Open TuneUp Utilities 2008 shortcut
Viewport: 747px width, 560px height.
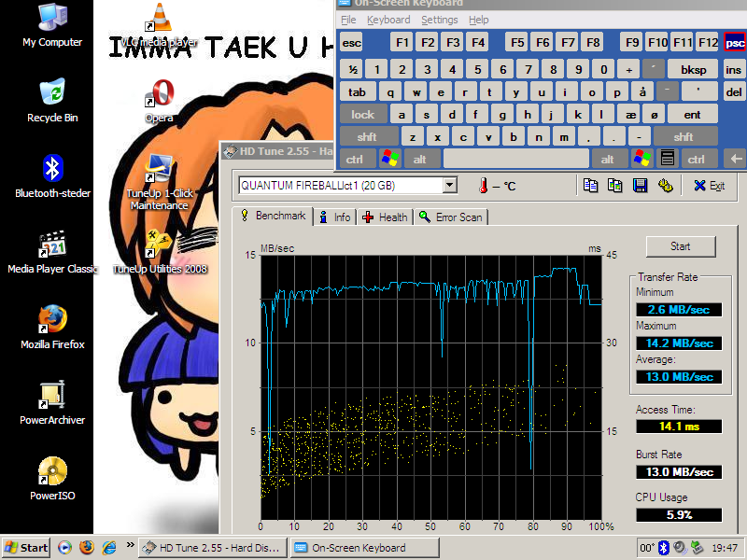[159, 252]
